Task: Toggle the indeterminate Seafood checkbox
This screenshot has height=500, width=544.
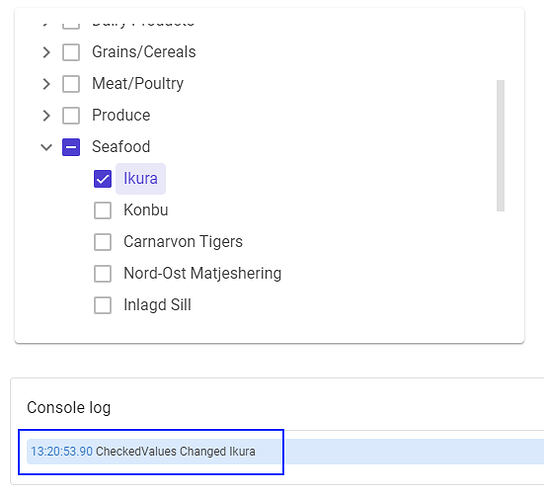Action: [71, 147]
